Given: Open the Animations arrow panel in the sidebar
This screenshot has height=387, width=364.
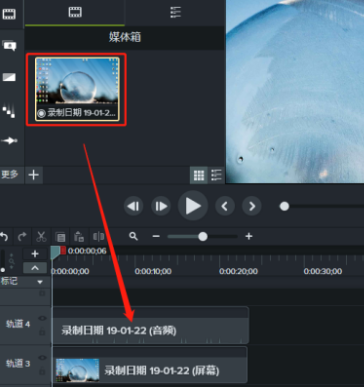Looking at the screenshot, I should [x=9, y=140].
